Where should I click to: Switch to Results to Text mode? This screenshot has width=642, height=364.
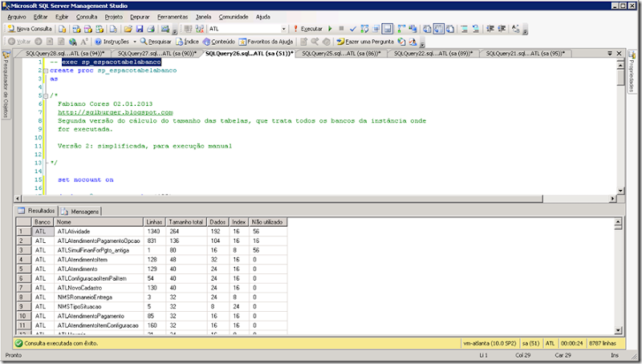coord(428,29)
